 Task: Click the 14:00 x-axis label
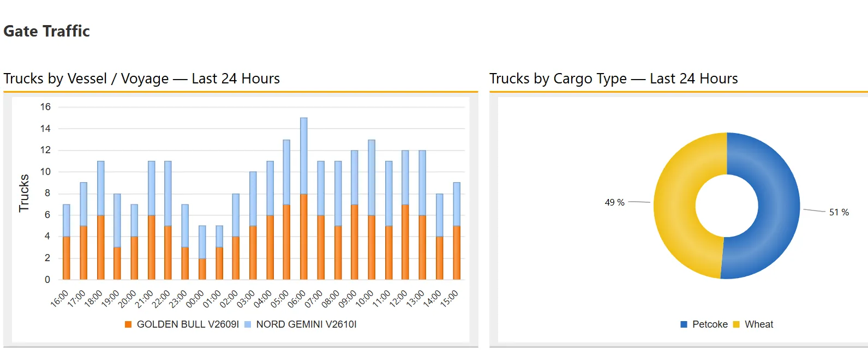(432, 298)
